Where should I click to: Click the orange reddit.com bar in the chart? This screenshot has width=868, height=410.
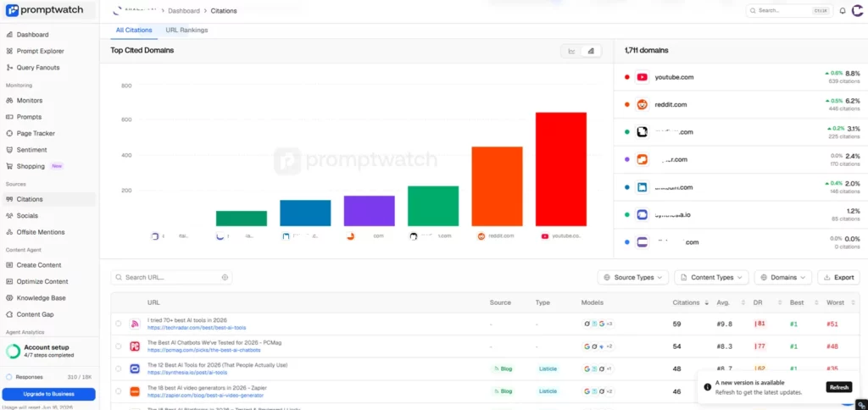497,186
